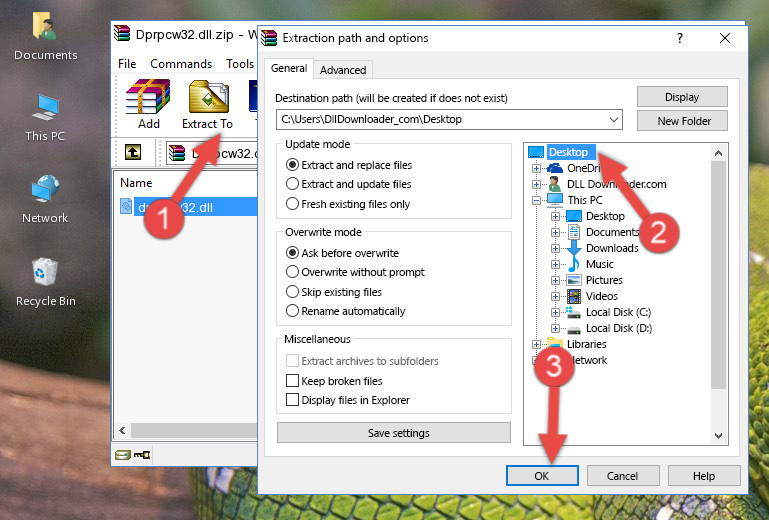Expand the OneDrive tree node
The height and width of the screenshot is (520, 769).
[x=536, y=168]
